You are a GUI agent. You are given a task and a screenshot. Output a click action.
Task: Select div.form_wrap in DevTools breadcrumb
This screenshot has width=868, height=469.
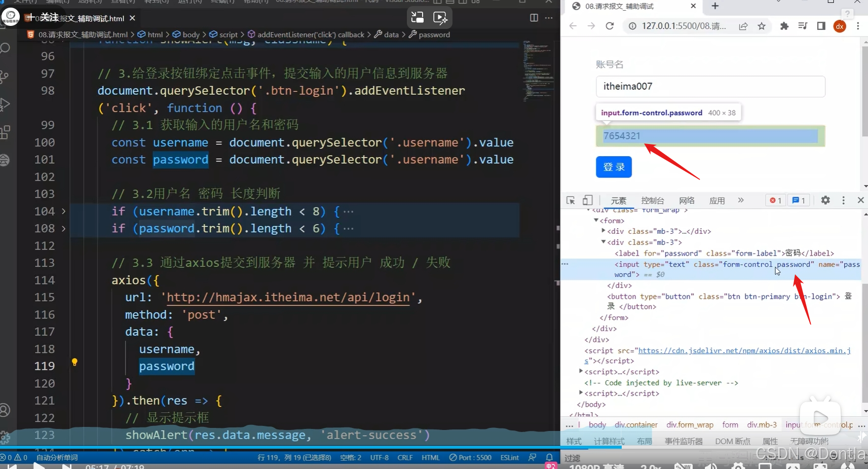coord(690,424)
